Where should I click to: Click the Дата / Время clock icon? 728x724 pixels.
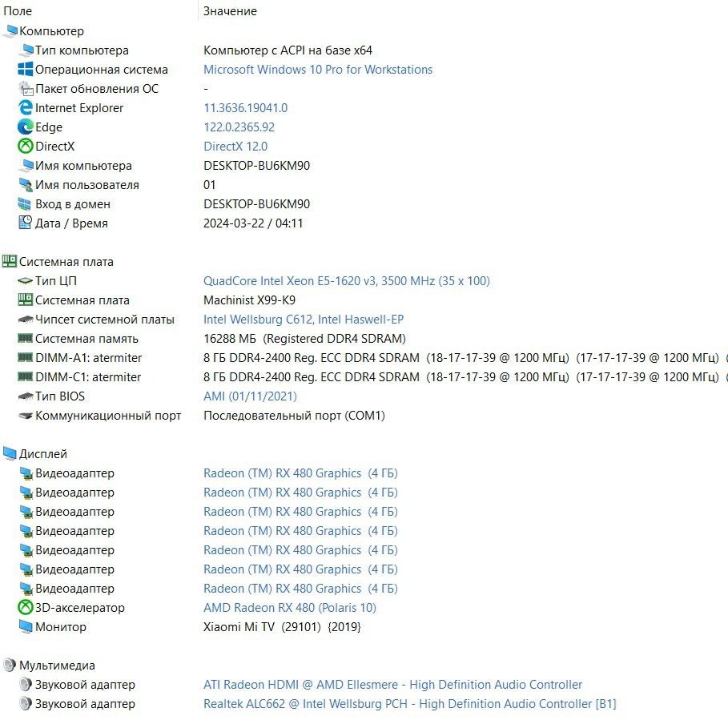point(25,223)
